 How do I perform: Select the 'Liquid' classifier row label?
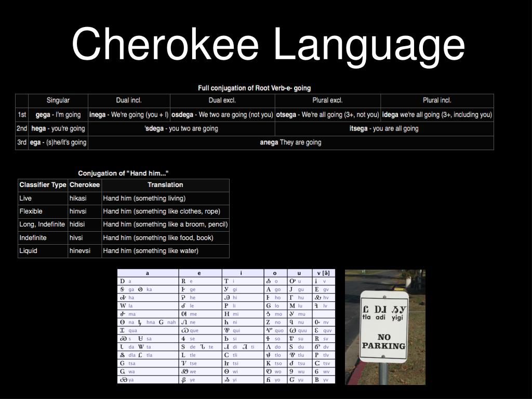coord(43,251)
